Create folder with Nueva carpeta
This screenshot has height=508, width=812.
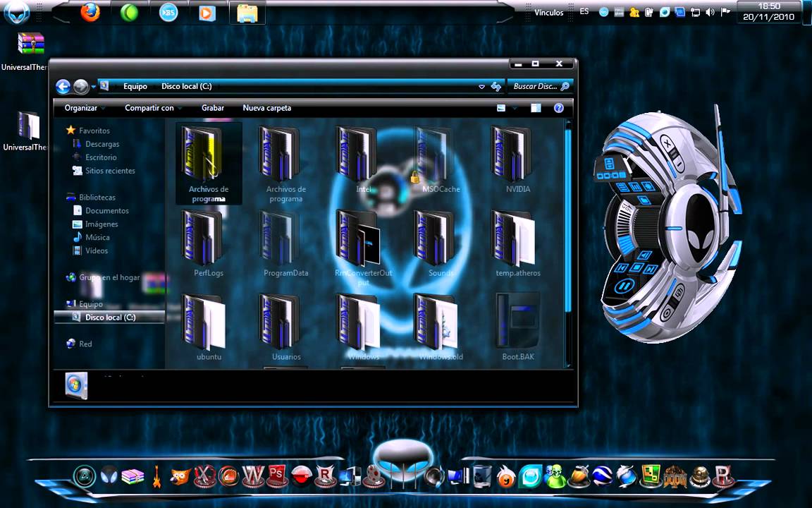click(266, 108)
